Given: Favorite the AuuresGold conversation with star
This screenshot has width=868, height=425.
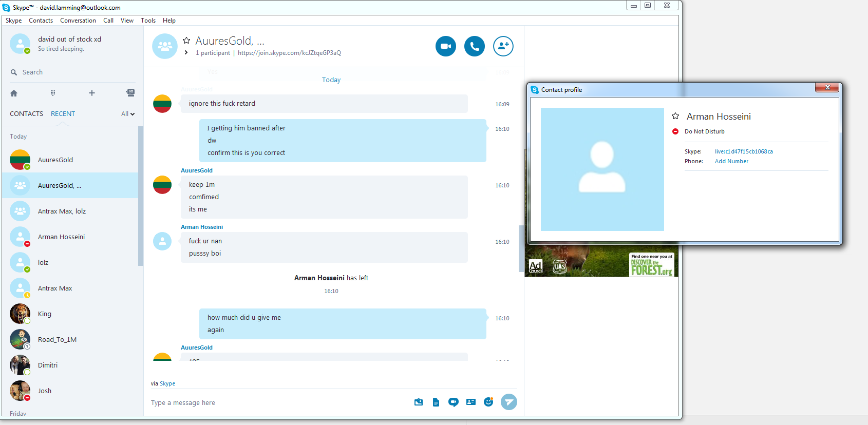Looking at the screenshot, I should click(186, 40).
